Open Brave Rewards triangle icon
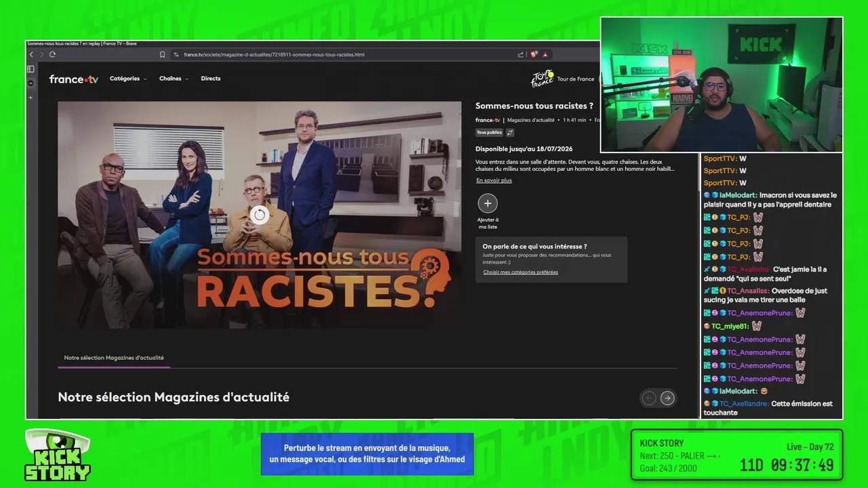This screenshot has width=868, height=488. coord(545,54)
